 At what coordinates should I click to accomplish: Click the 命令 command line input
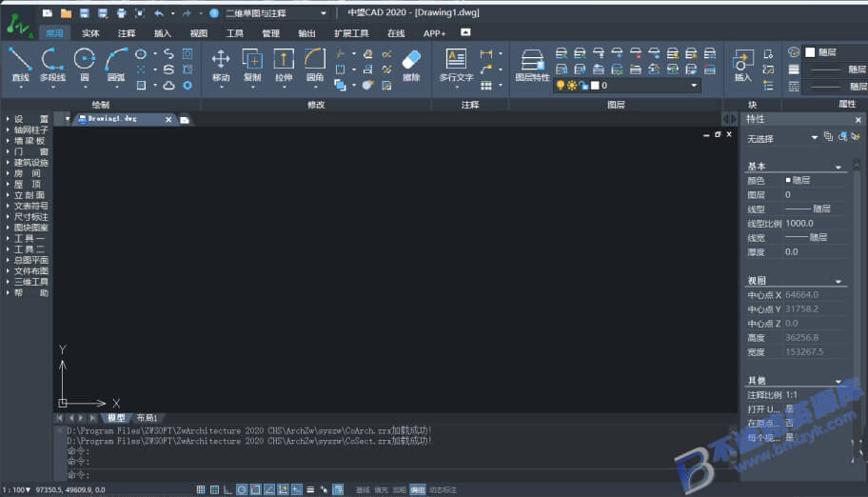pyautogui.click(x=399, y=475)
